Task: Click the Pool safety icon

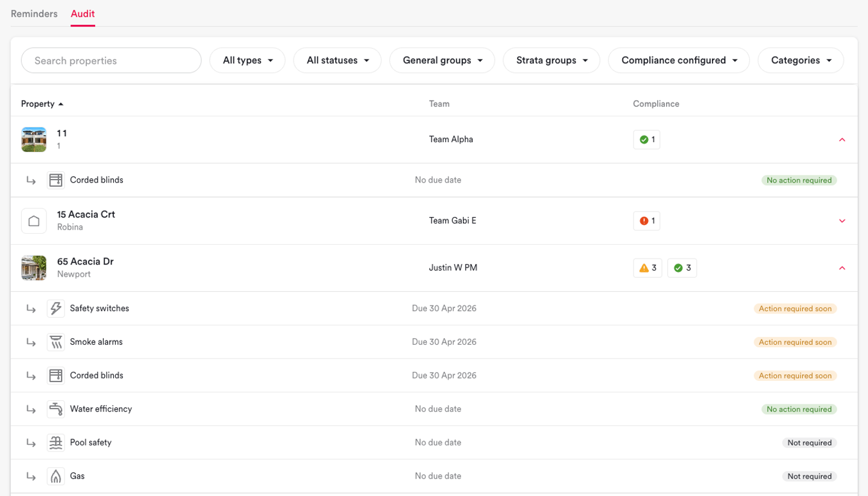Action: click(x=55, y=443)
